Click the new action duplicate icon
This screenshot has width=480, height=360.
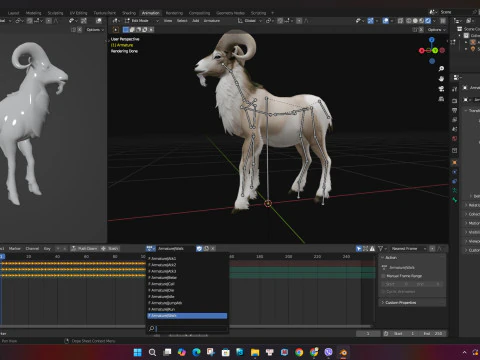[206, 248]
